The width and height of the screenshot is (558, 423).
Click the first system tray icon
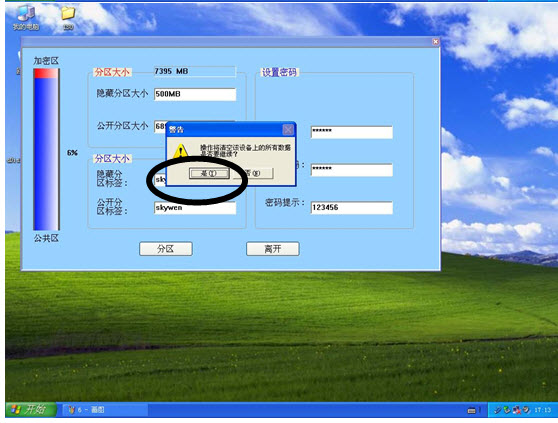[x=498, y=410]
